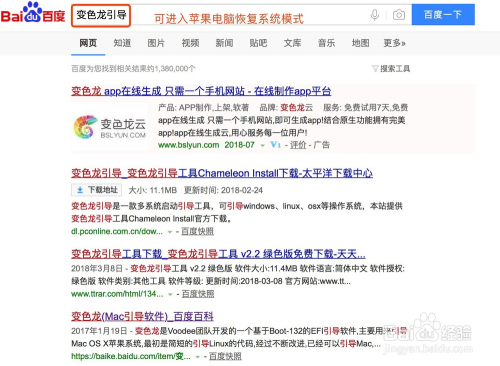500x366 pixels.
Task: Expand the dropdown arrow after baike.baidu.com URL
Action: pos(197,357)
